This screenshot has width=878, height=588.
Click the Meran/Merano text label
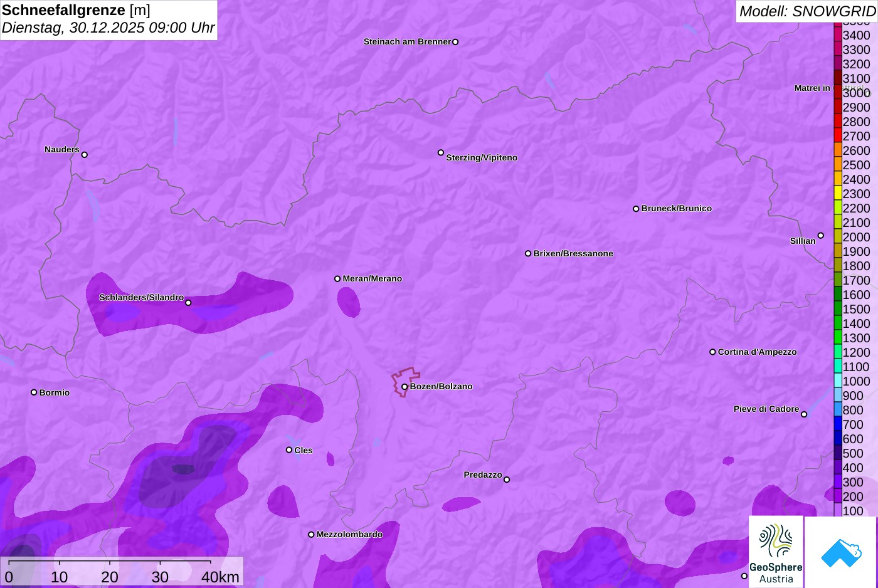click(x=373, y=278)
